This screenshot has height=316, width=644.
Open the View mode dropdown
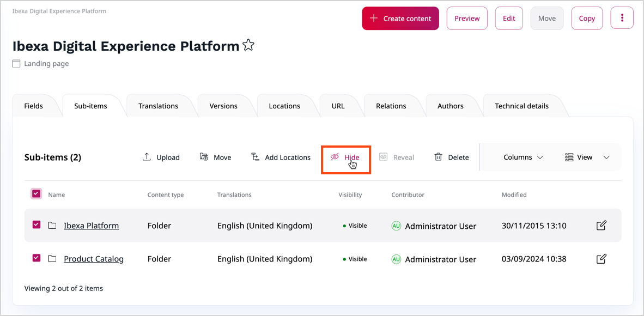point(587,157)
